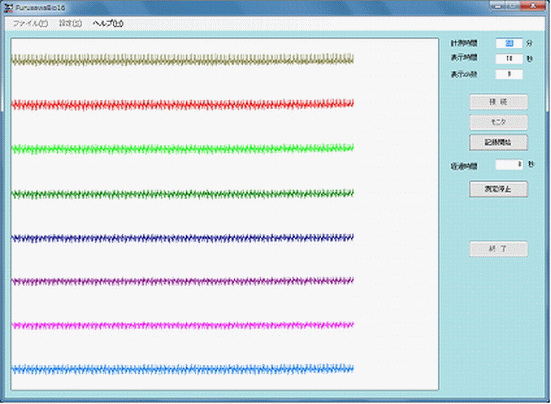Stop measurement with the 測定停止 button
This screenshot has height=404, width=551.
tap(498, 189)
